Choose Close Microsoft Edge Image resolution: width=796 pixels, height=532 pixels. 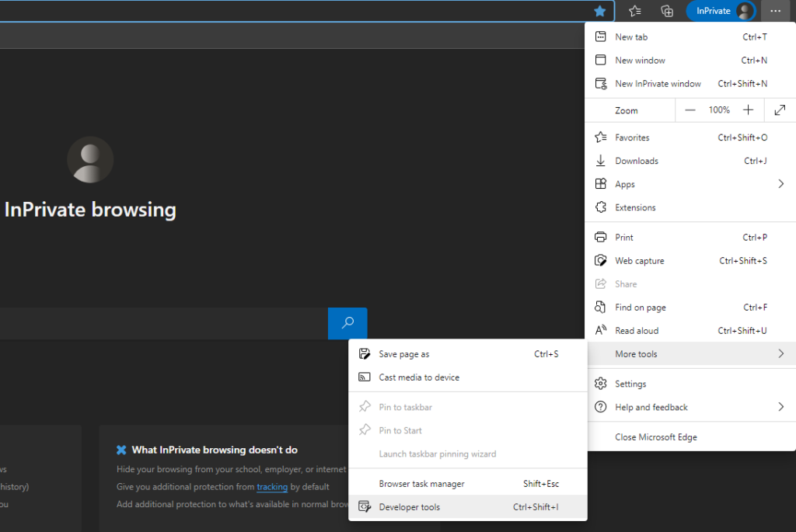(691, 436)
